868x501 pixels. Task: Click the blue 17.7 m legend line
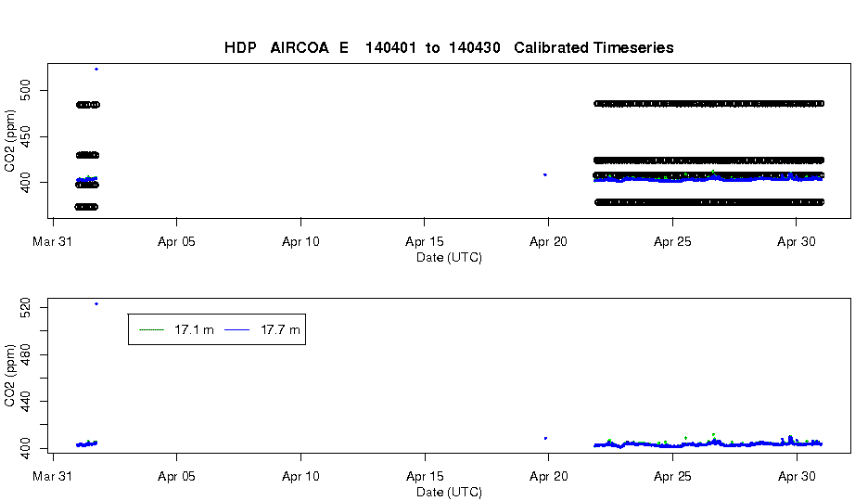(x=236, y=330)
